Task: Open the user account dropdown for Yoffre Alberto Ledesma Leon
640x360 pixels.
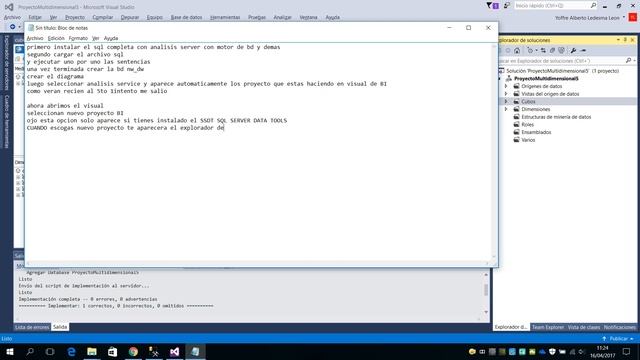Action: tap(624, 18)
